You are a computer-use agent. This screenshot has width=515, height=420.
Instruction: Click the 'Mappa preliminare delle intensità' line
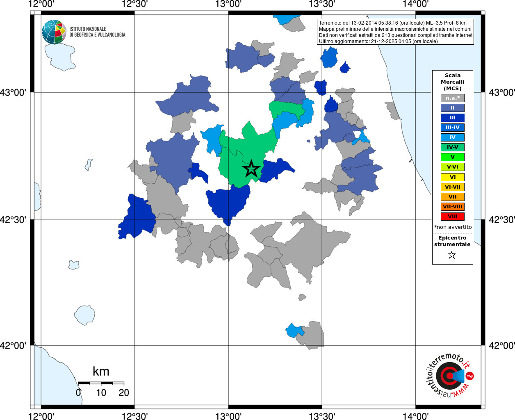point(395,29)
